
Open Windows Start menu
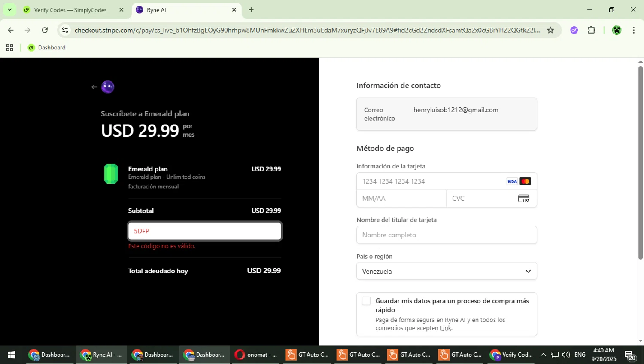(12, 355)
